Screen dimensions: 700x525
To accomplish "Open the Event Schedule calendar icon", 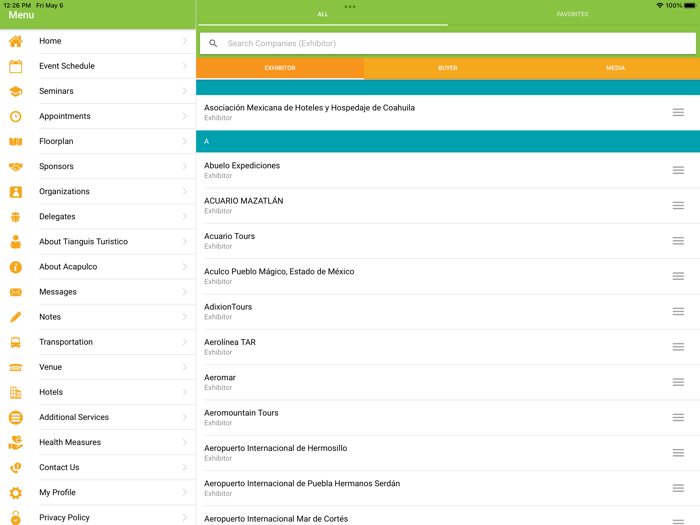I will pyautogui.click(x=15, y=66).
